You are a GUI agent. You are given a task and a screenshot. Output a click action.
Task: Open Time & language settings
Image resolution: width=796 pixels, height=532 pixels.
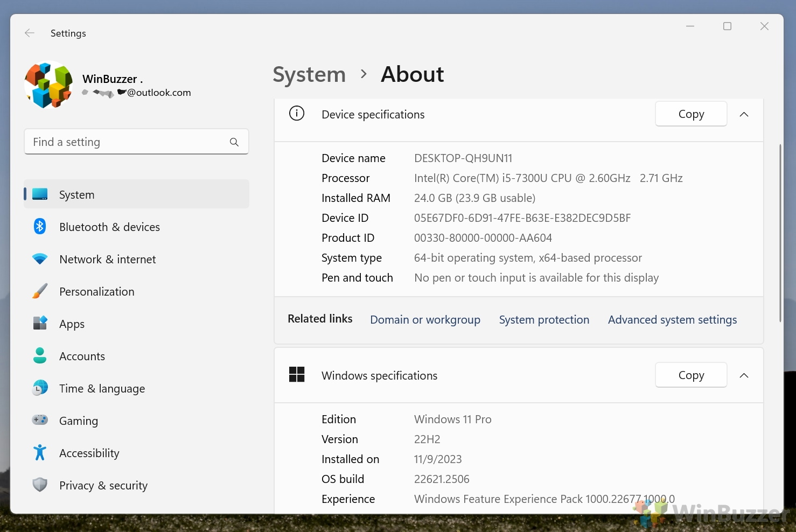click(x=136, y=388)
